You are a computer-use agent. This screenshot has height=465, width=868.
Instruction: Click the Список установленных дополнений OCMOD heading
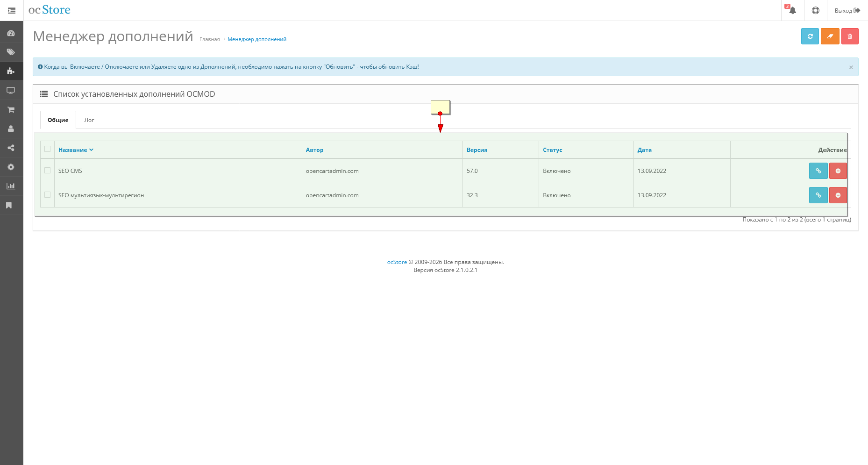[x=134, y=94]
